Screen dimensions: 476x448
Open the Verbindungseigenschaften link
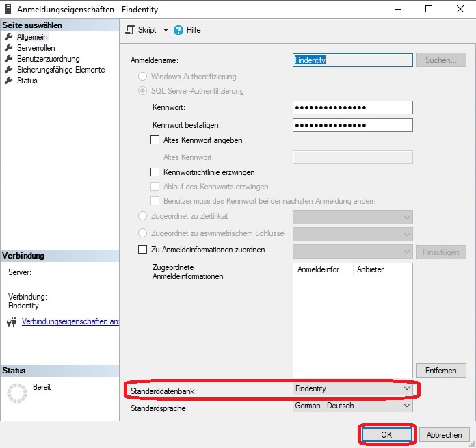pos(70,321)
